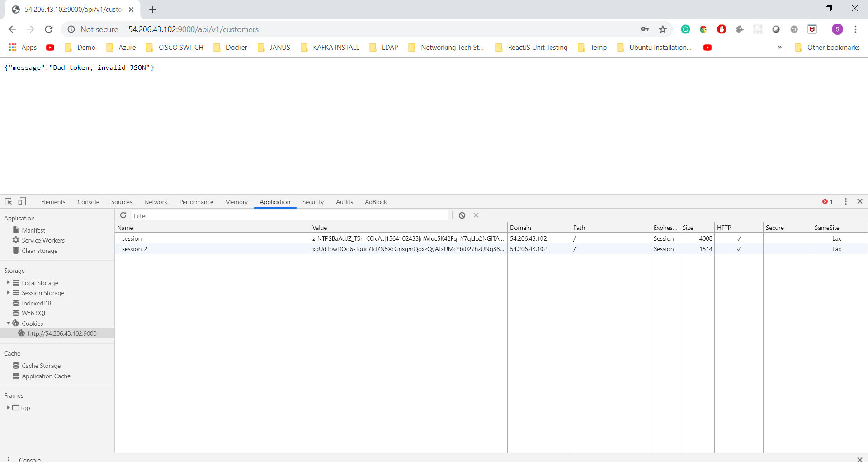
Task: Open the purple S profile avatar
Action: pyautogui.click(x=837, y=29)
